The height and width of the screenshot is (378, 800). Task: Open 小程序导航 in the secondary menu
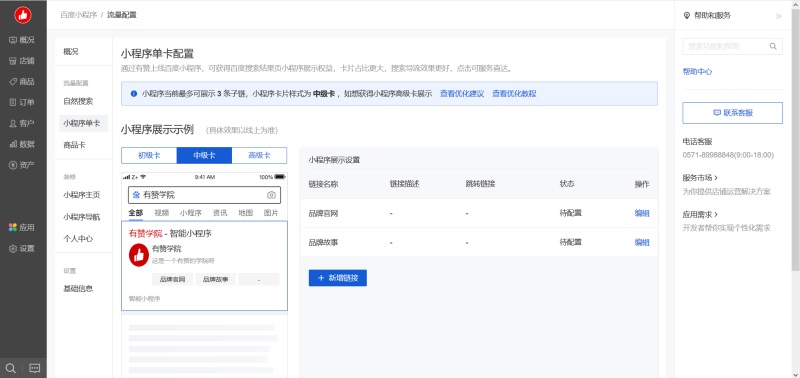click(82, 217)
